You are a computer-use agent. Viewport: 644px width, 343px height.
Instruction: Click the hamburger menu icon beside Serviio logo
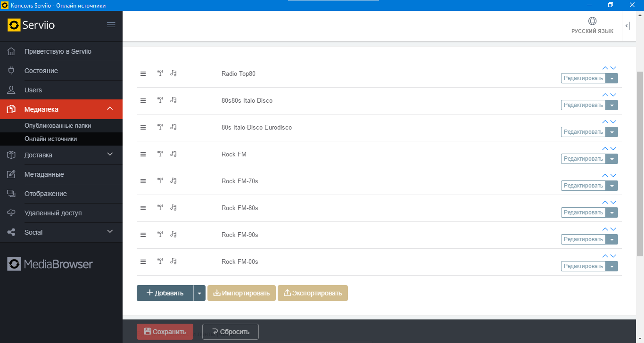pos(111,25)
